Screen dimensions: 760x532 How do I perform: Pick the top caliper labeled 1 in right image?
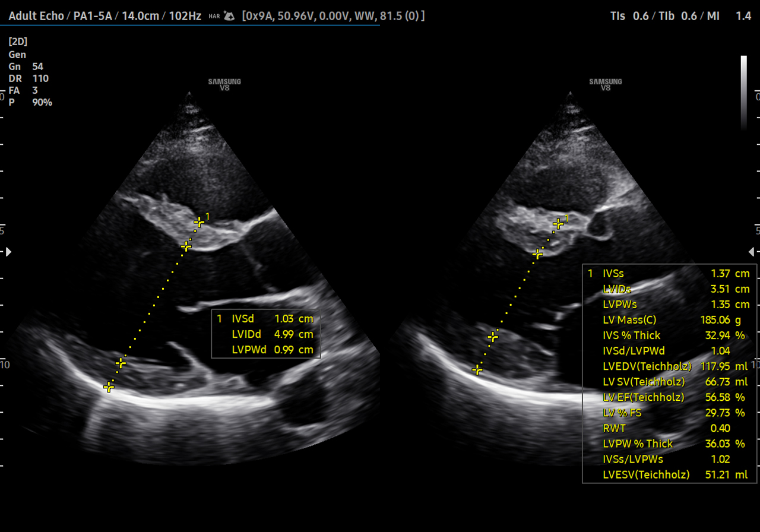click(x=558, y=224)
